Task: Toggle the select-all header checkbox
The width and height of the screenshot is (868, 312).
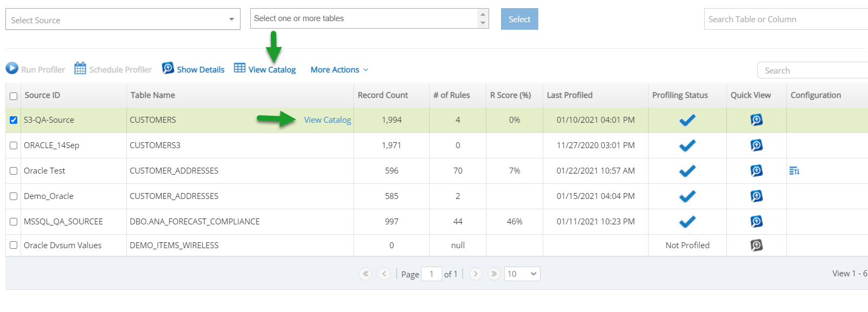Action: point(14,96)
